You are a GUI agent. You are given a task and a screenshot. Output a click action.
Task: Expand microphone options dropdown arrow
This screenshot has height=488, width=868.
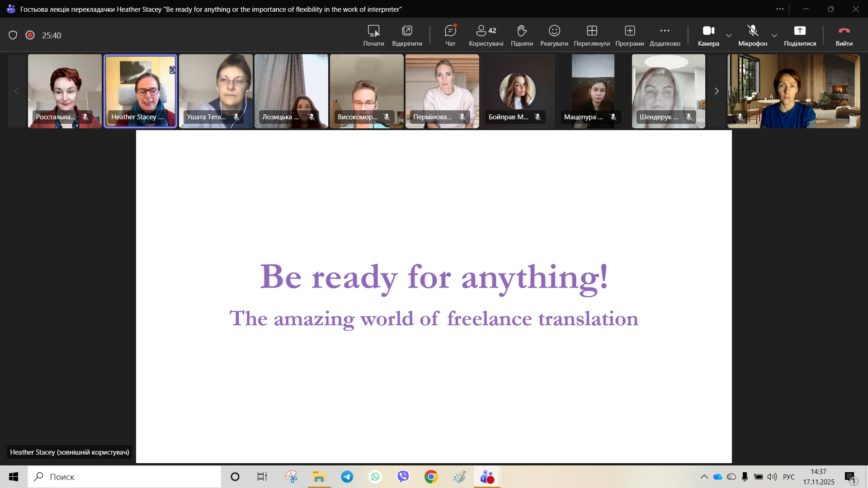click(774, 35)
